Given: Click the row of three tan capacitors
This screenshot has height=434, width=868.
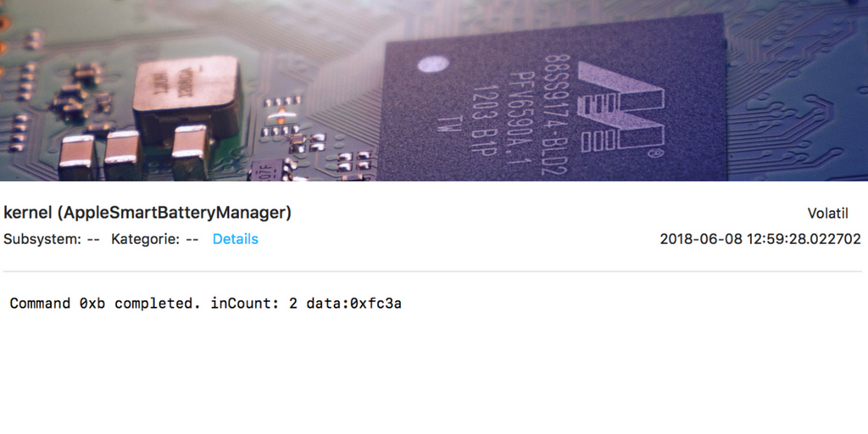Looking at the screenshot, I should tap(133, 153).
